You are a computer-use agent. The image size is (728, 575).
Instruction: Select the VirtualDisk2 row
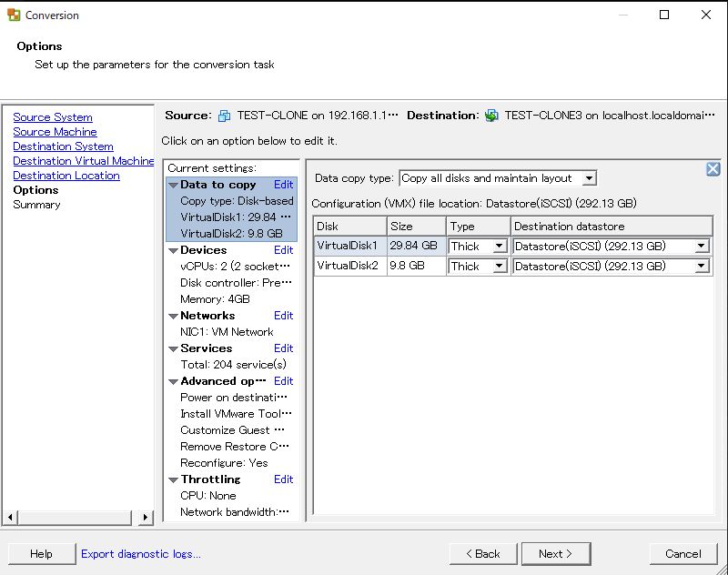pos(513,266)
